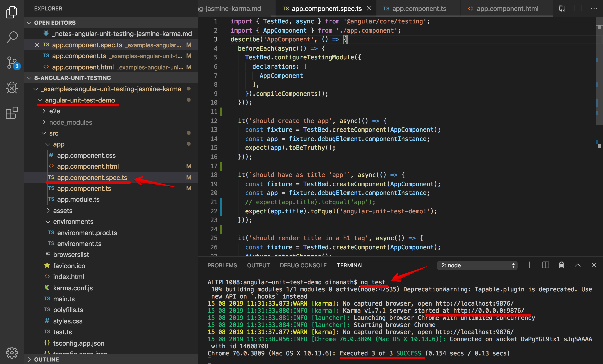Click the Open Changes compare icon
This screenshot has height=364, width=603.
click(562, 8)
